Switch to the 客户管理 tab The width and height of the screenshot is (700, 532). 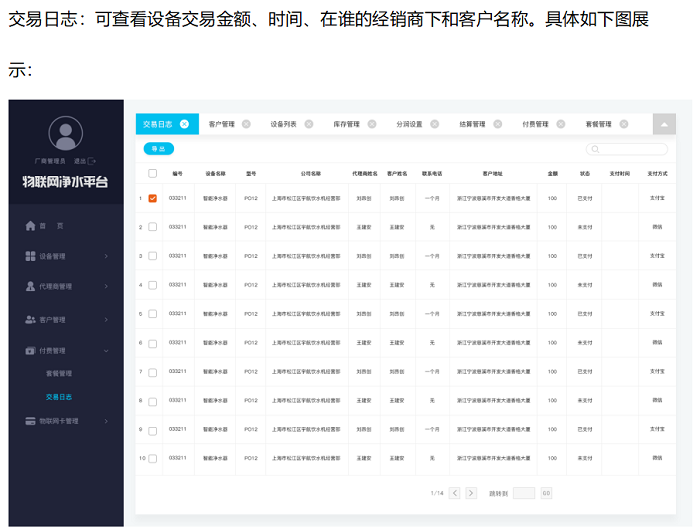pos(221,124)
